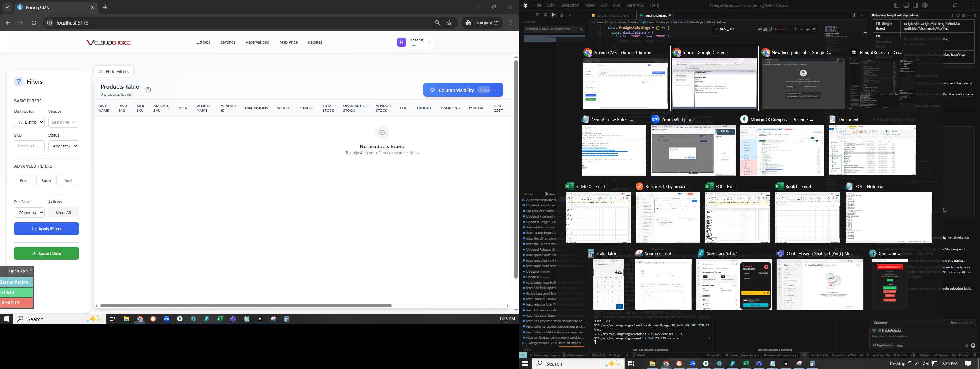Open Reservations nav item
980x369 pixels.
pyautogui.click(x=257, y=42)
